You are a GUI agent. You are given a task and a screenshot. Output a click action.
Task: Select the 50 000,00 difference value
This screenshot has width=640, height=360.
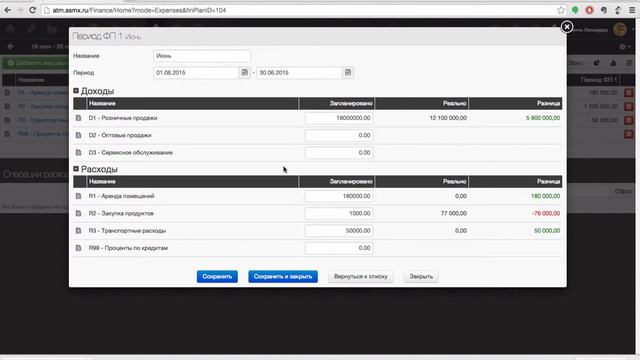click(547, 231)
